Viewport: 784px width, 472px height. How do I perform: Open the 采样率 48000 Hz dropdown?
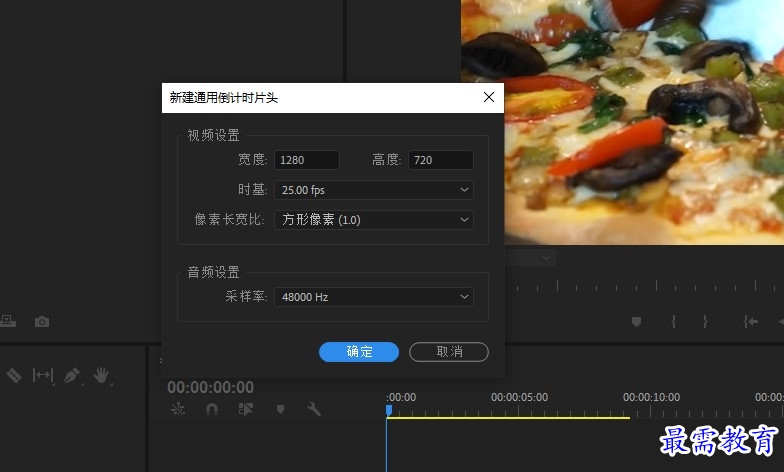click(374, 297)
